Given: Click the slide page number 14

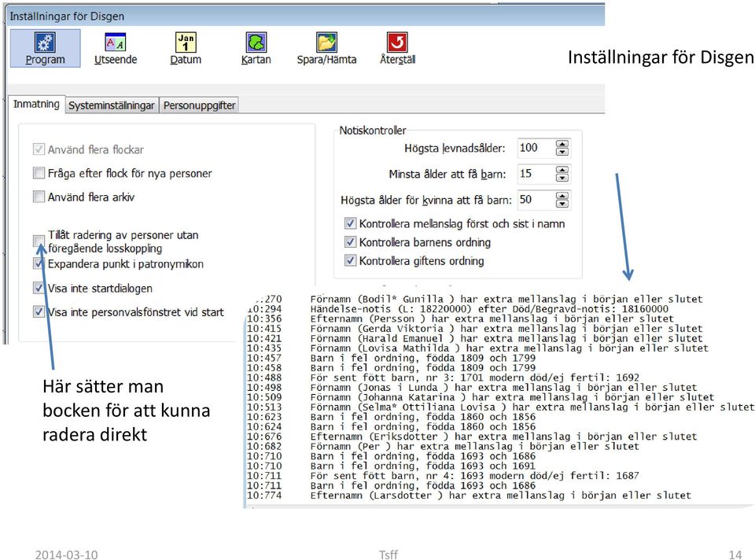Looking at the screenshot, I should pyautogui.click(x=735, y=554).
